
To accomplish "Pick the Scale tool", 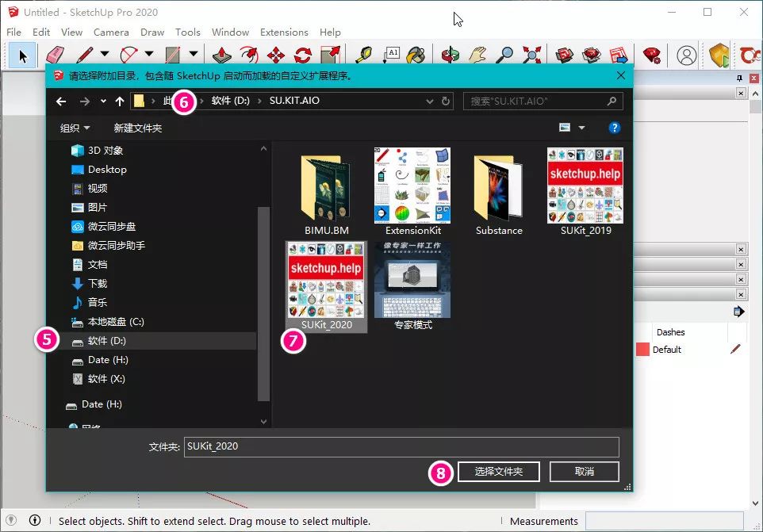I will (x=330, y=55).
